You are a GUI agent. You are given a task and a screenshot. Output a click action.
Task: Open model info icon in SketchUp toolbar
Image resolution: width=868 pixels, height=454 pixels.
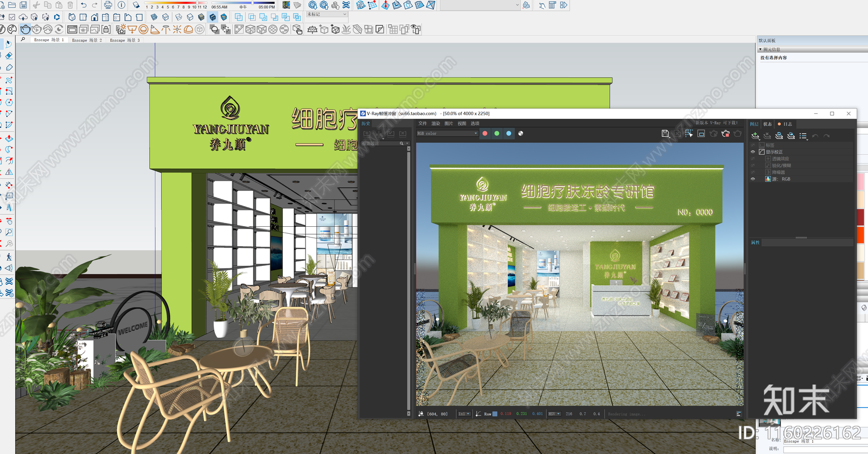point(121,5)
